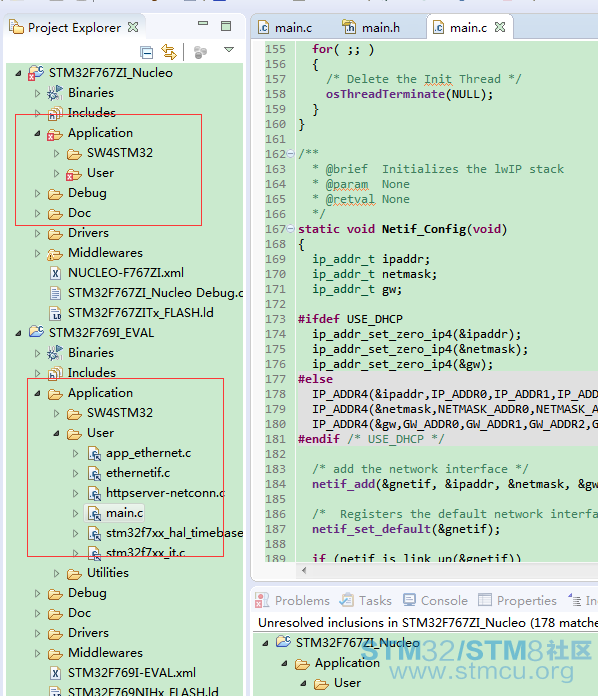Collapse Application in search results
The image size is (598, 696).
(x=285, y=663)
